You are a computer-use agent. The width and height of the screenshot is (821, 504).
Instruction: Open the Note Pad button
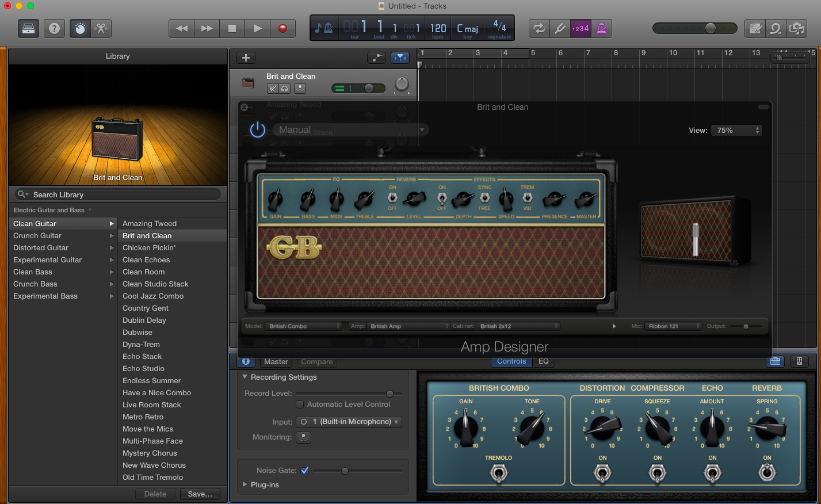(x=755, y=28)
